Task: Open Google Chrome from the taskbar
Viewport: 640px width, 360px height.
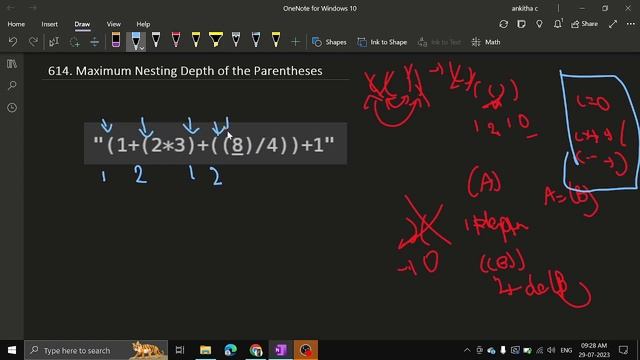Action: pyautogui.click(x=256, y=350)
